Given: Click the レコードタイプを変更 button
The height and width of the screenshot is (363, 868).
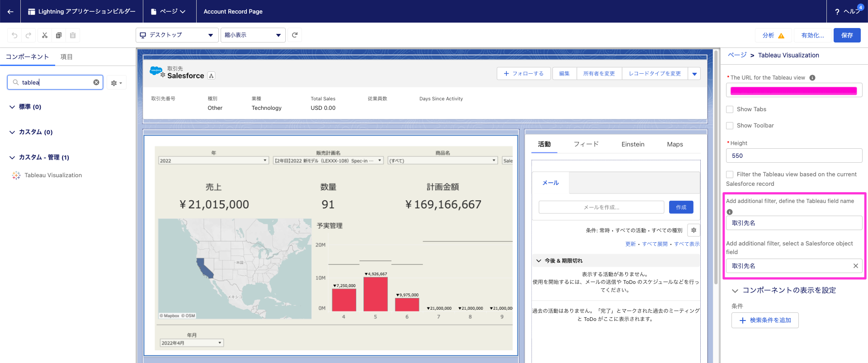Looking at the screenshot, I should coord(655,74).
